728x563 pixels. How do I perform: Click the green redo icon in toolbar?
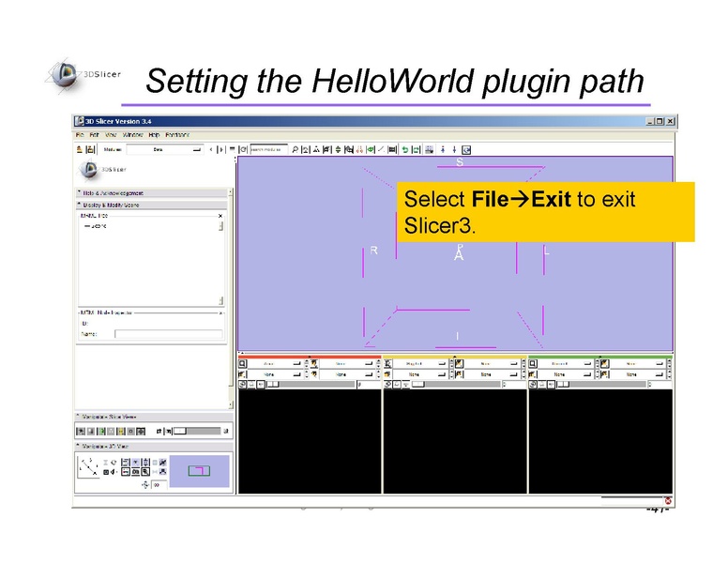[417, 149]
